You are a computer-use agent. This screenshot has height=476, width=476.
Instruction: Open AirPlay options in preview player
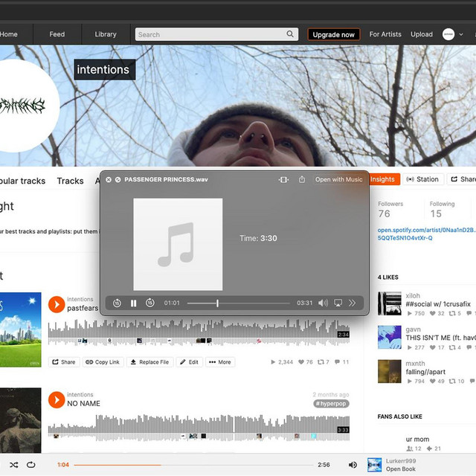point(338,303)
